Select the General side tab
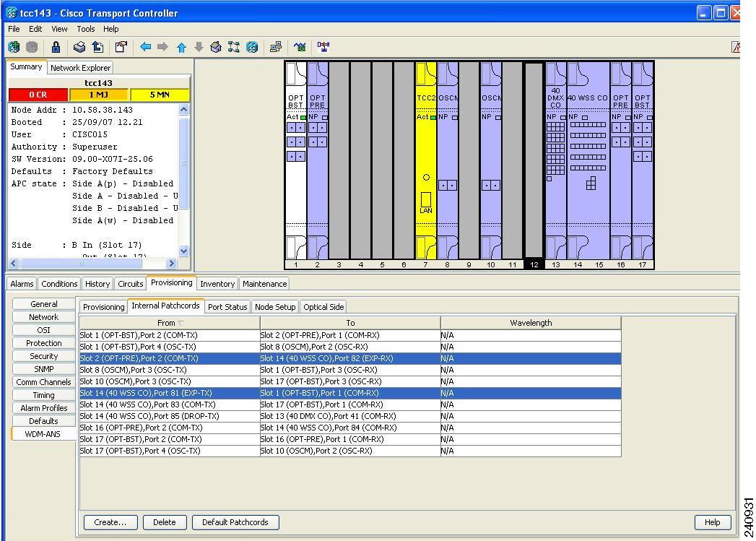The image size is (756, 541). pyautogui.click(x=44, y=304)
